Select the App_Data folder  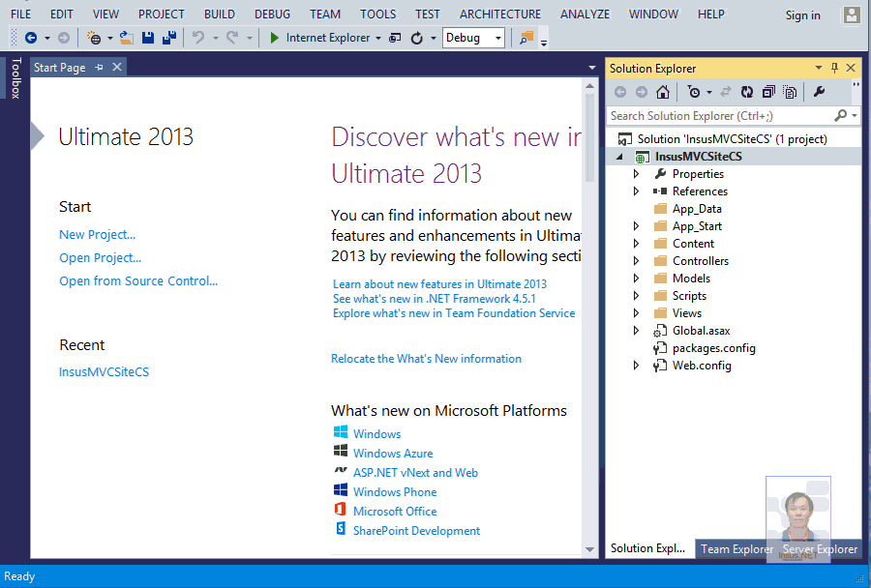(x=697, y=209)
